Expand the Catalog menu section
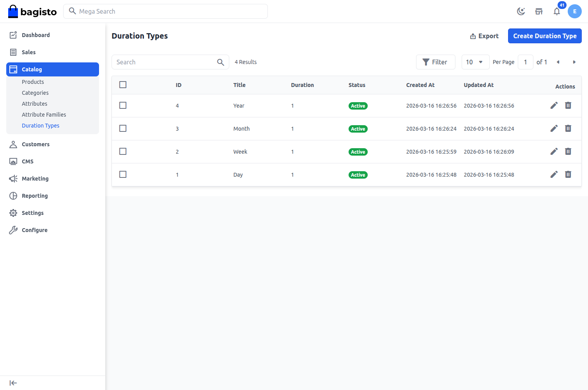The width and height of the screenshot is (588, 390). 32,69
